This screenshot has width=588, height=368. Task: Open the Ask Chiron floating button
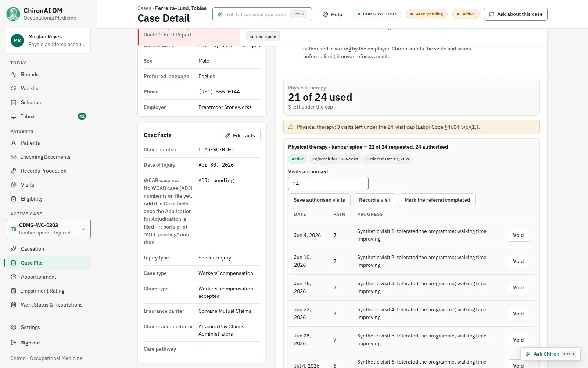550,354
